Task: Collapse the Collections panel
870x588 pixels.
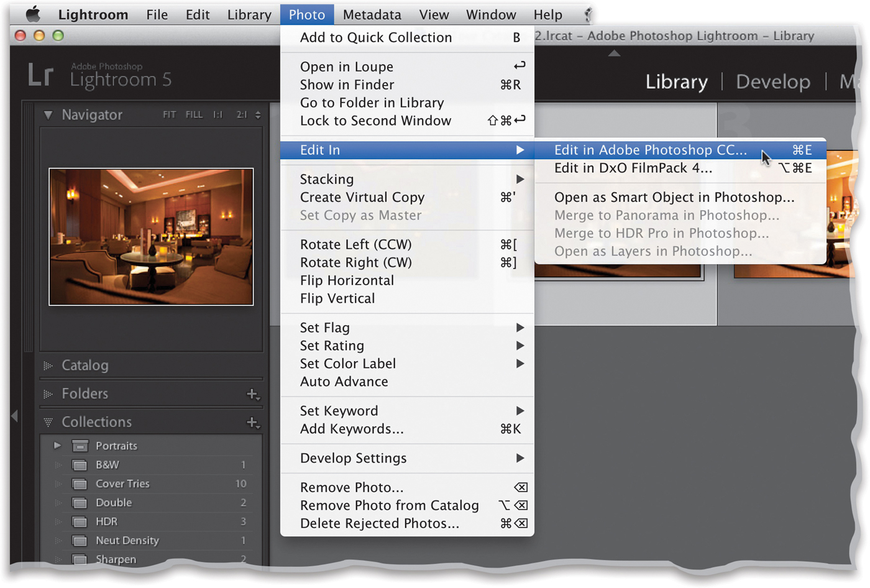Action: pyautogui.click(x=48, y=422)
